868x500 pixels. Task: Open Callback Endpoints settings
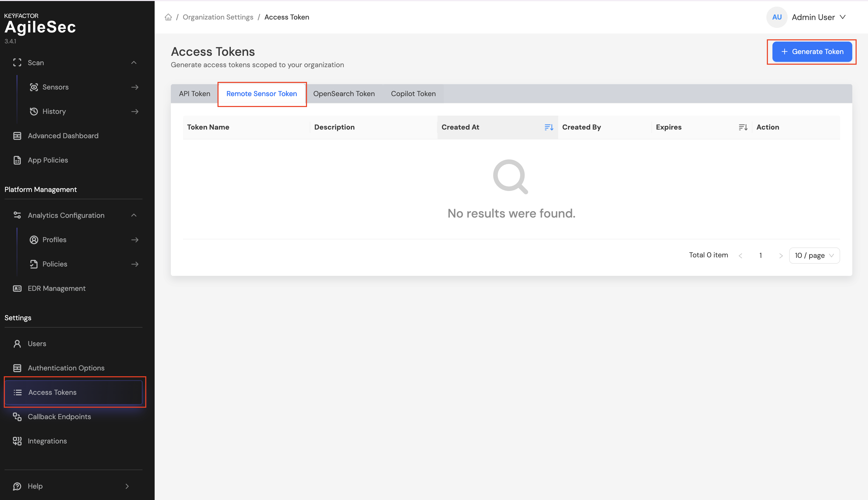[x=59, y=417]
